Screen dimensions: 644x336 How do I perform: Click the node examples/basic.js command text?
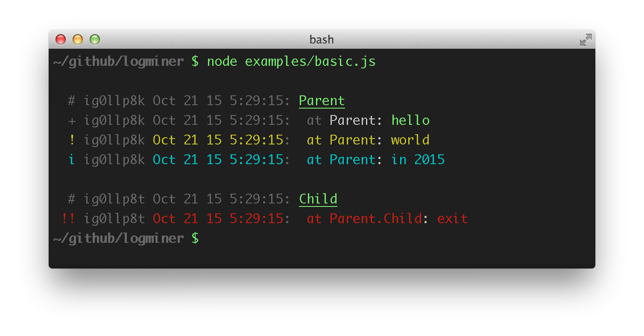click(x=291, y=62)
